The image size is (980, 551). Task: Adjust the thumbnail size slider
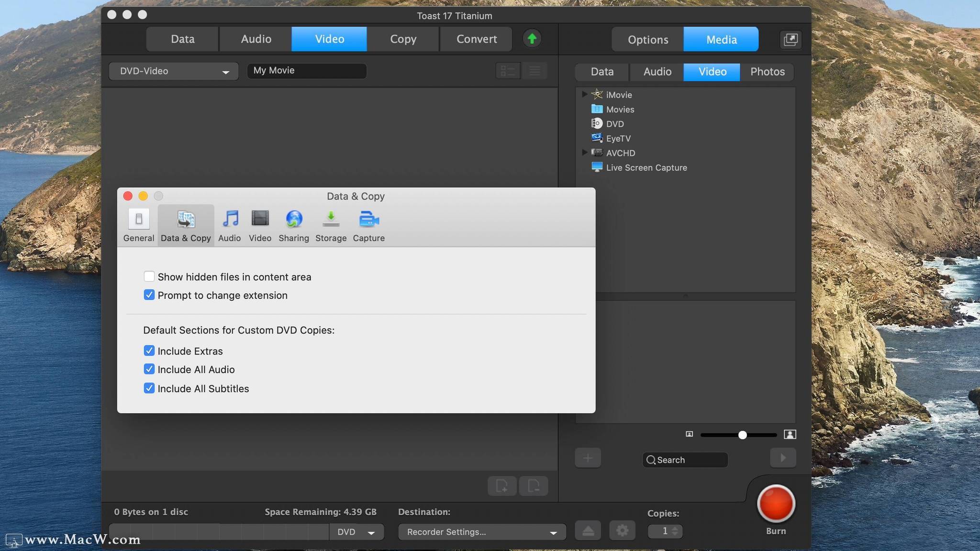pyautogui.click(x=742, y=435)
